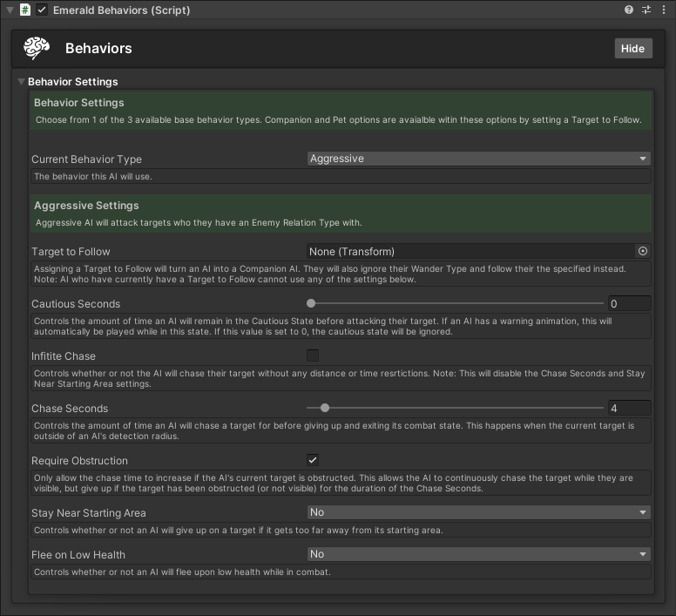Screen dimensions: 676x616
Task: Collapse the Emerald Behaviors component arrow
Action: 10,10
